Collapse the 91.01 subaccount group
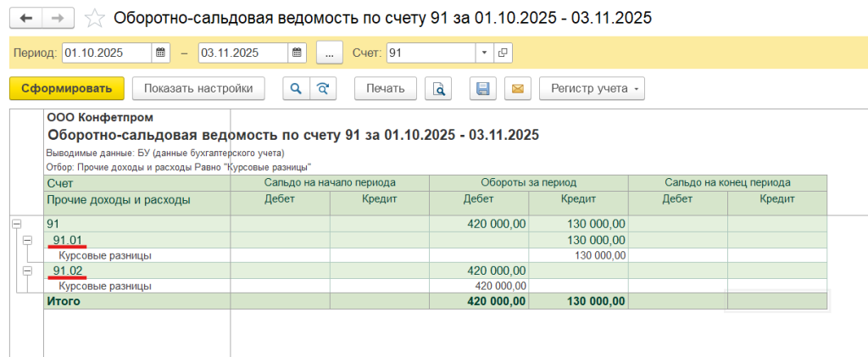This screenshot has height=357, width=868. [x=27, y=240]
